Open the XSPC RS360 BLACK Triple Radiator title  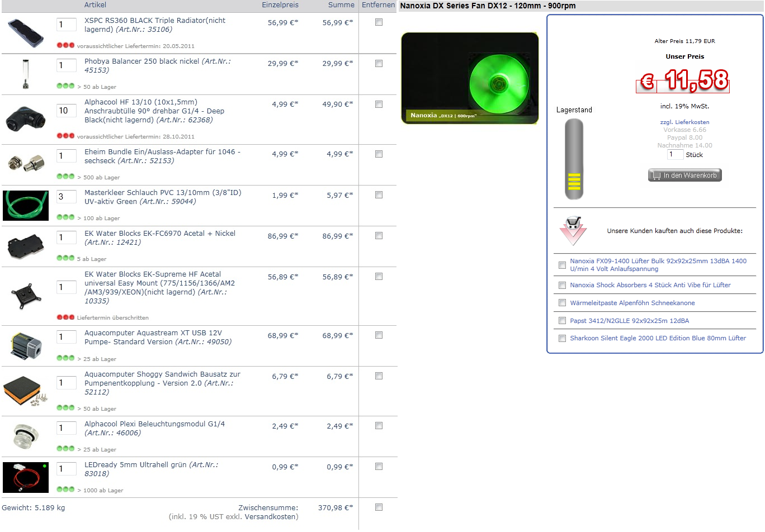tap(155, 25)
